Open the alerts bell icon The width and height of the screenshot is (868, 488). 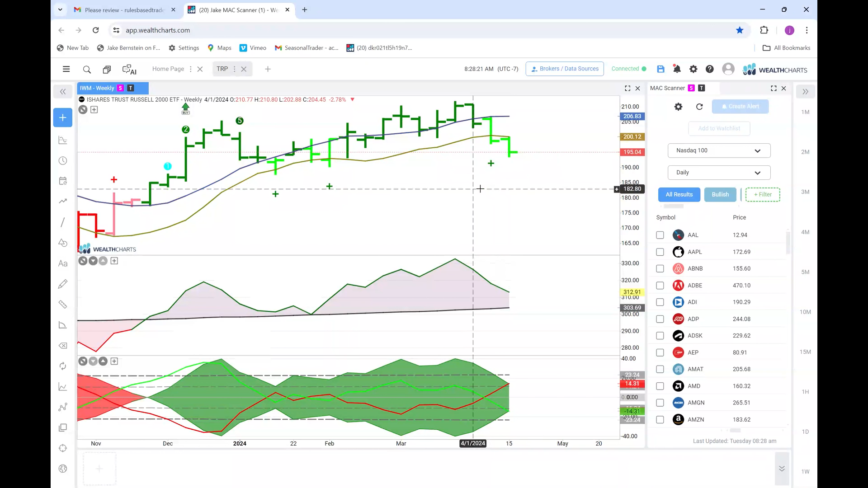[677, 69]
